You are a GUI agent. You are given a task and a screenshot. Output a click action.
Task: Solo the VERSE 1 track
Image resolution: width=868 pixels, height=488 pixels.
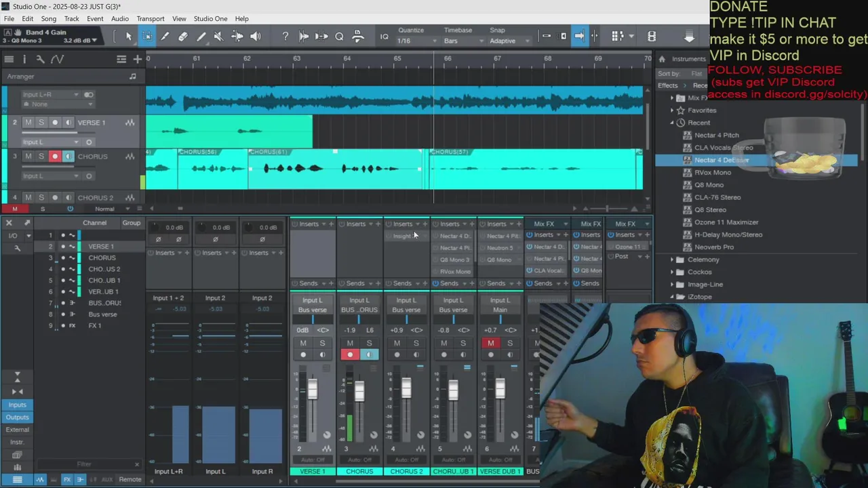pos(41,123)
